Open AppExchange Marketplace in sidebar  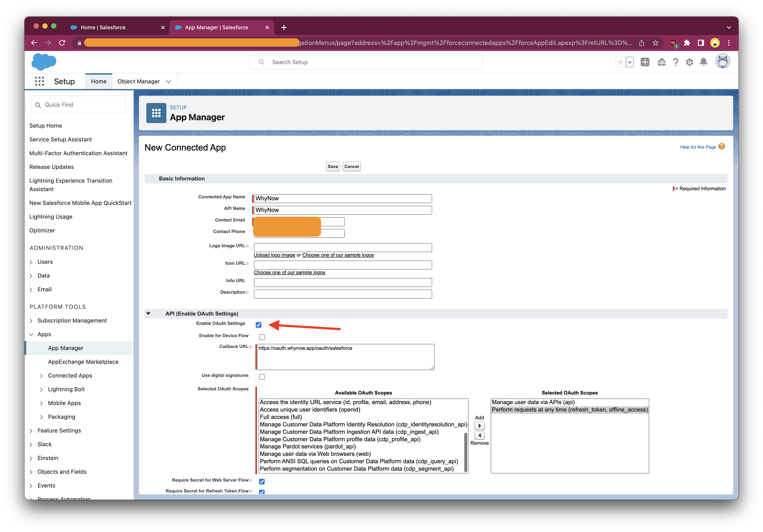[x=83, y=362]
